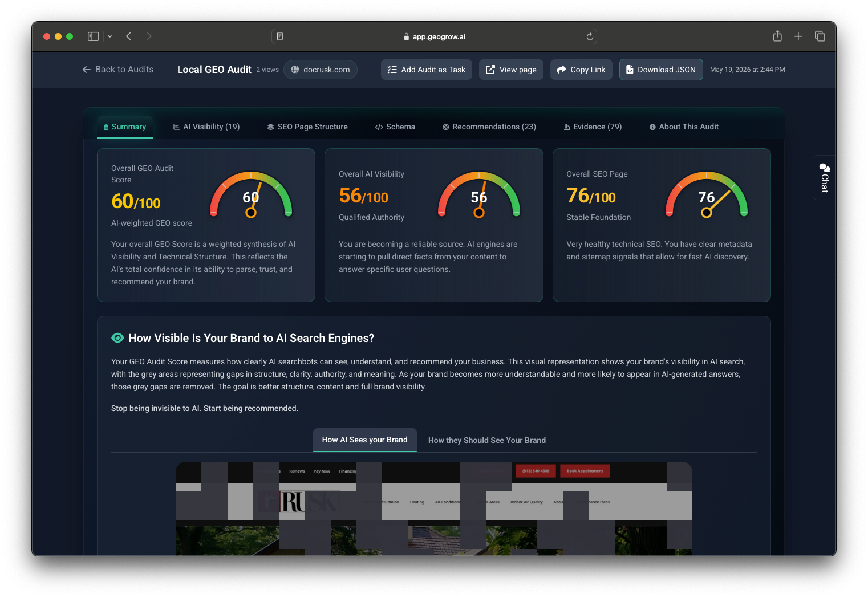Open sidebar options dropdown chevron
This screenshot has height=598, width=868.
[x=109, y=36]
